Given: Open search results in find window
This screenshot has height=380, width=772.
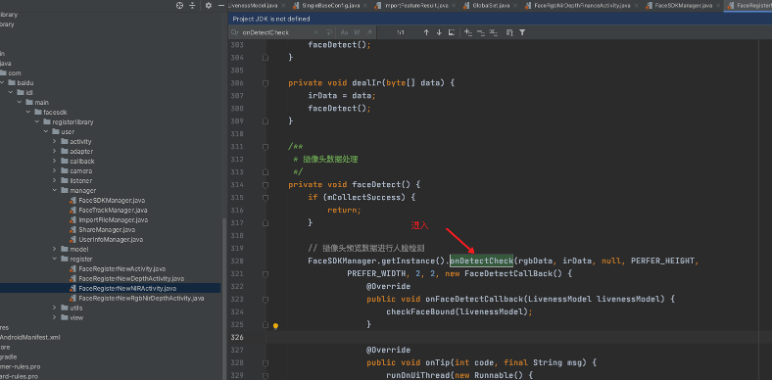Looking at the screenshot, I should point(451,32).
